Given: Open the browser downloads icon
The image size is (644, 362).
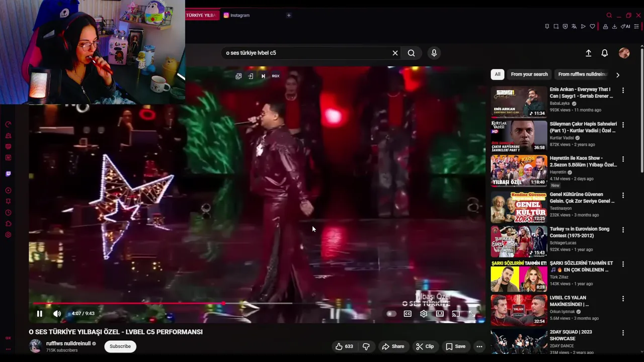Looking at the screenshot, I should click(614, 27).
